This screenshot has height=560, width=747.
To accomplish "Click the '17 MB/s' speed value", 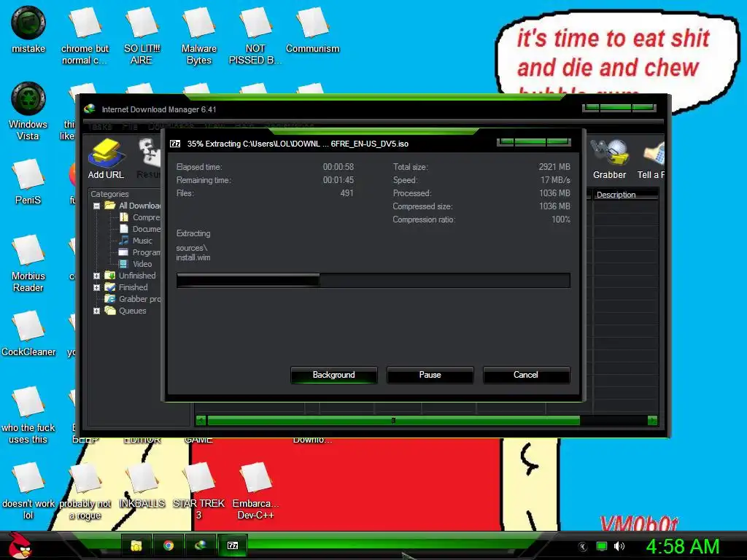I will (555, 180).
